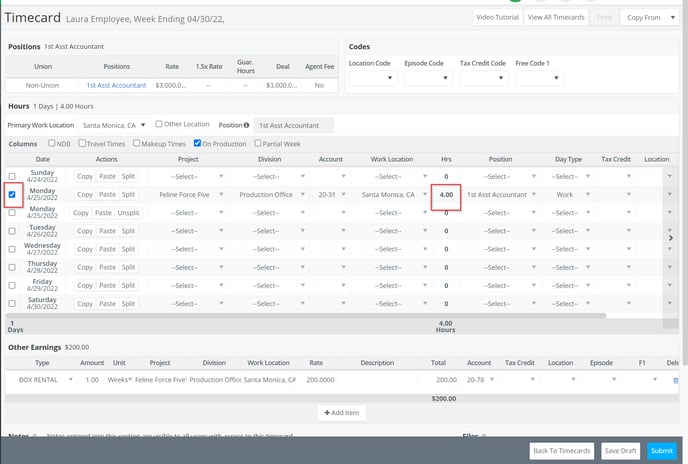The image size is (688, 464).
Task: Open the Copy From dropdown
Action: click(650, 18)
